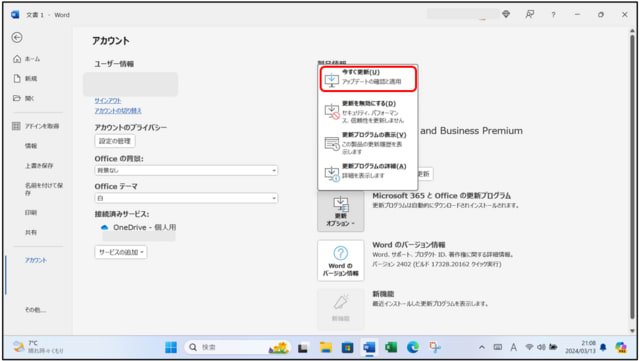Open Copilot icon in the taskbar corner
This screenshot has width=640, height=361.
point(621,347)
